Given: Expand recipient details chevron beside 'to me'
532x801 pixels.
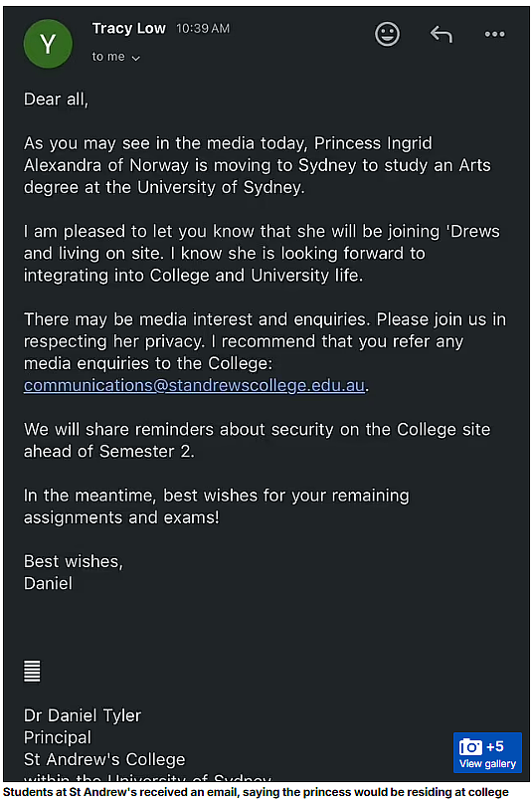Looking at the screenshot, I should (x=136, y=59).
